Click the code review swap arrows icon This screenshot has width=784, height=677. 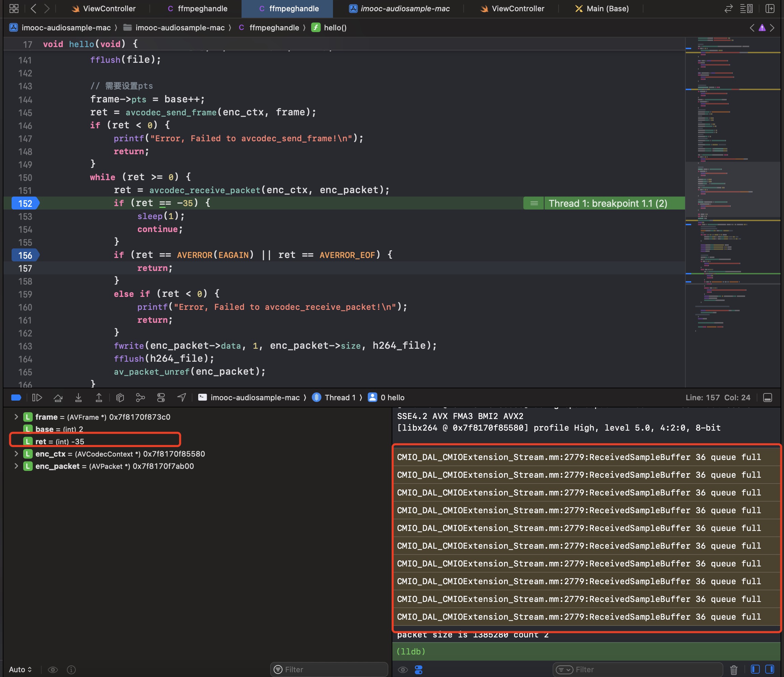(x=729, y=8)
